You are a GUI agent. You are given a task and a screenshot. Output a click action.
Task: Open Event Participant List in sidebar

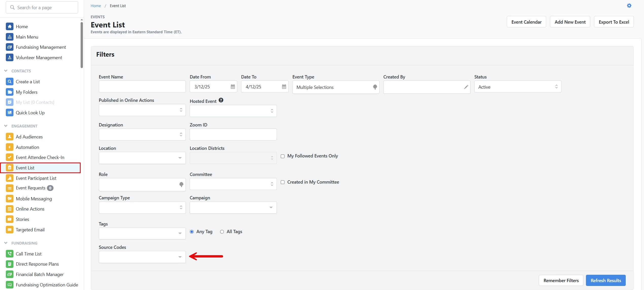pos(36,178)
